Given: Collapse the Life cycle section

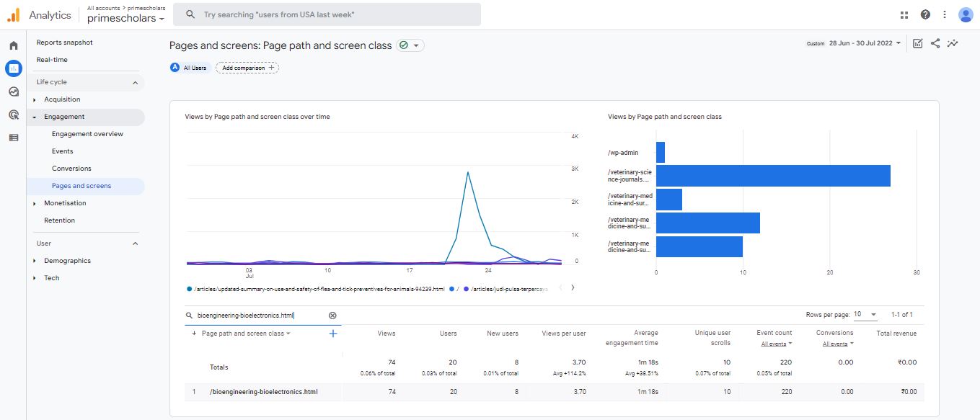Looking at the screenshot, I should [135, 83].
